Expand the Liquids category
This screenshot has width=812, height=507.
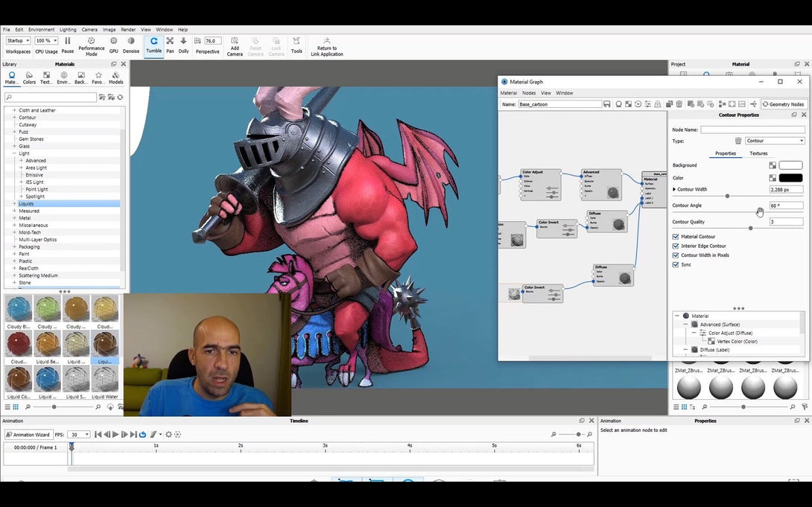point(14,204)
